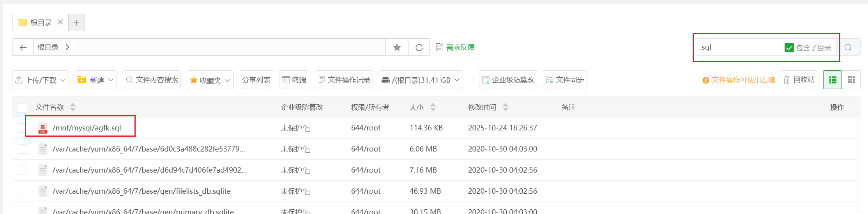The height and width of the screenshot is (214, 868).
Task: Select the checkbox for agfk.sql row
Action: click(23, 128)
